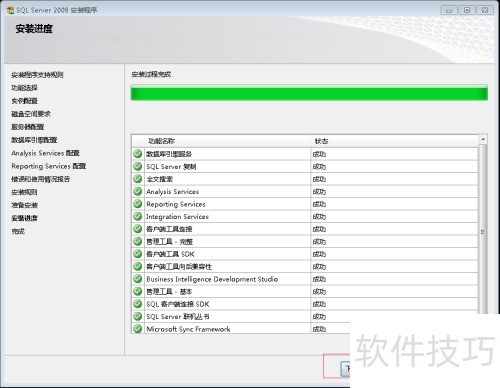The height and width of the screenshot is (388, 500).
Task: Select the 错误和使用情况报告 step in sidebar
Action: 41,179
